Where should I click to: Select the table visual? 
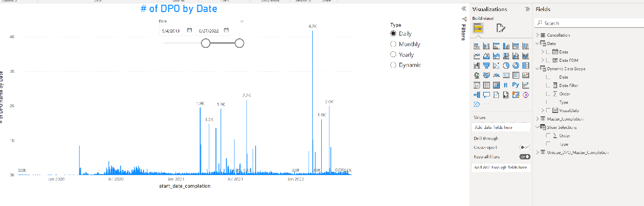[486, 85]
